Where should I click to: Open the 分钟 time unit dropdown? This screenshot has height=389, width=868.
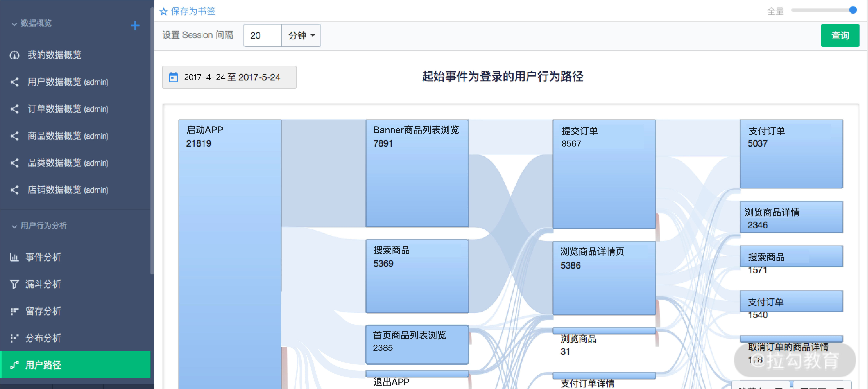click(x=301, y=35)
